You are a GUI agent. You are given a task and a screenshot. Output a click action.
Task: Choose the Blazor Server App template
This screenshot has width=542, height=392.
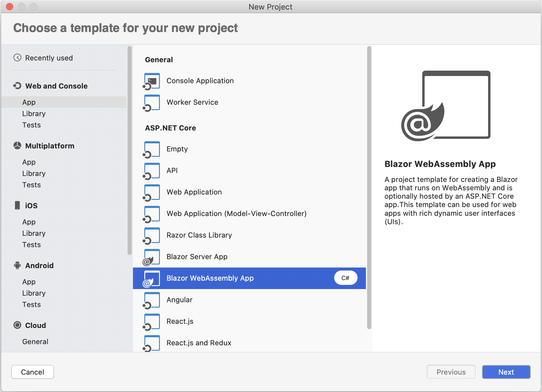point(197,257)
